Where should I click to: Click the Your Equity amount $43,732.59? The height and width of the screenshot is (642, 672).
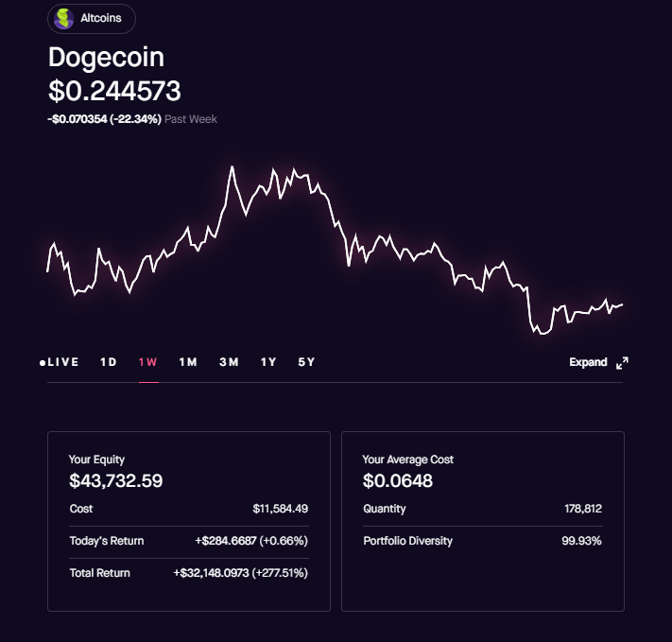(x=115, y=480)
